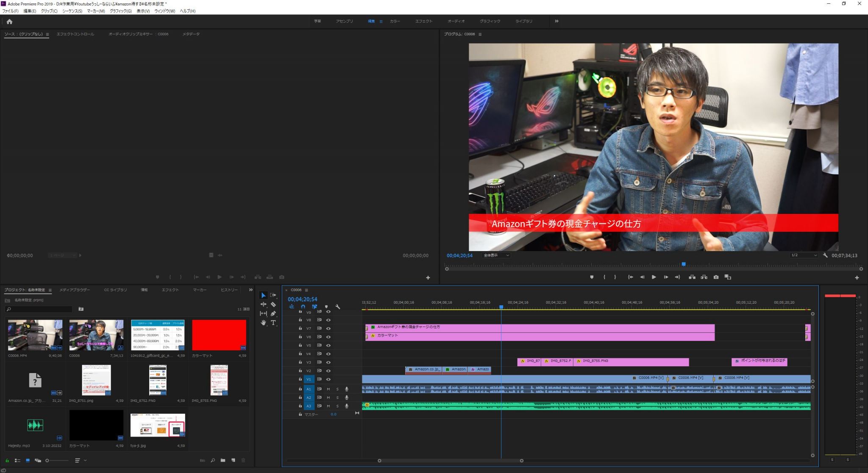Enable voice-over record on track A1
The height and width of the screenshot is (473, 868).
(347, 389)
